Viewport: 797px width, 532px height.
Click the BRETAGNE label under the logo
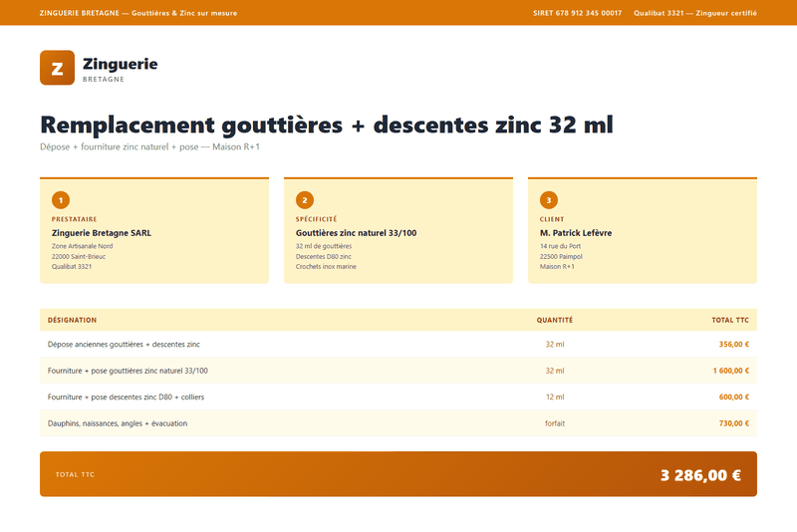point(104,80)
